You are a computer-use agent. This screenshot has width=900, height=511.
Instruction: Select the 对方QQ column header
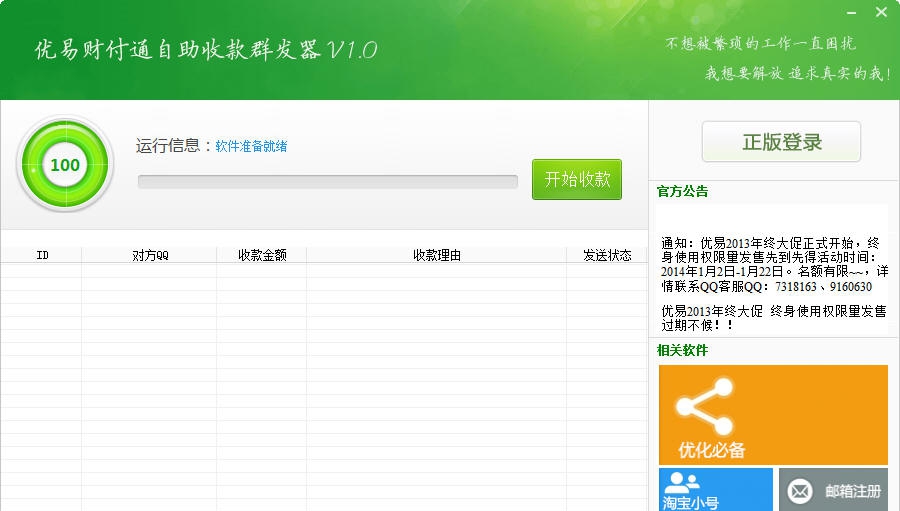click(x=150, y=256)
